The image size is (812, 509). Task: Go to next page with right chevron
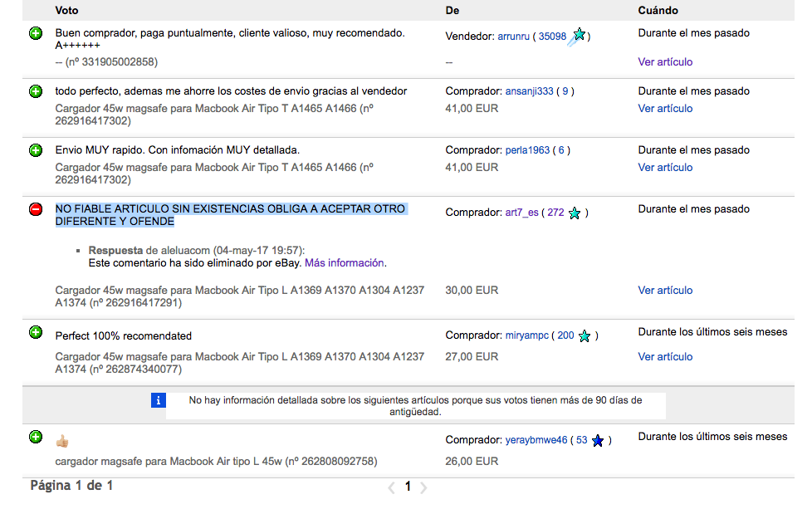(x=423, y=487)
